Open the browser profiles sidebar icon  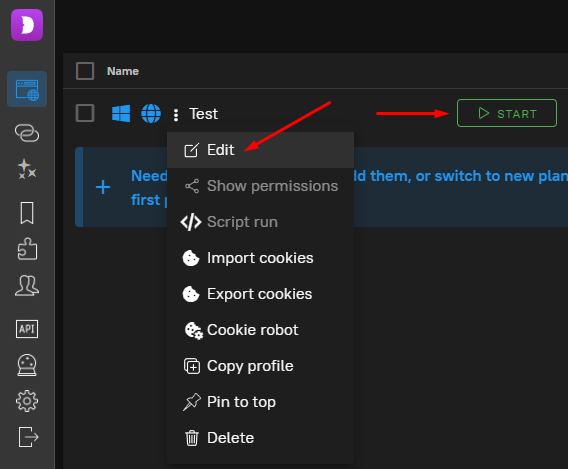(x=27, y=89)
